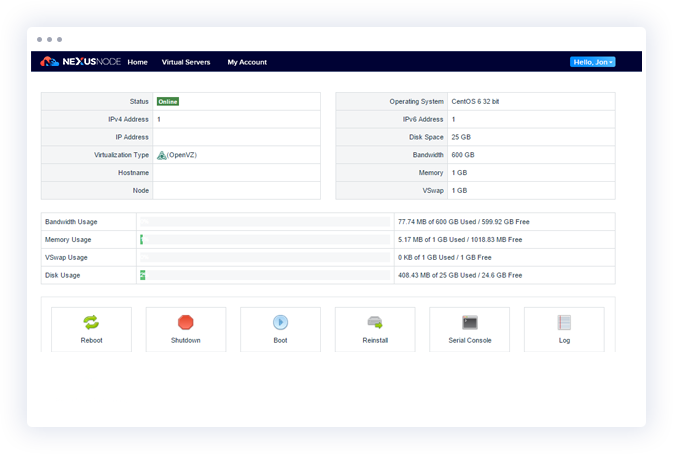Click the OpenVZ virtualization icon

pos(161,155)
